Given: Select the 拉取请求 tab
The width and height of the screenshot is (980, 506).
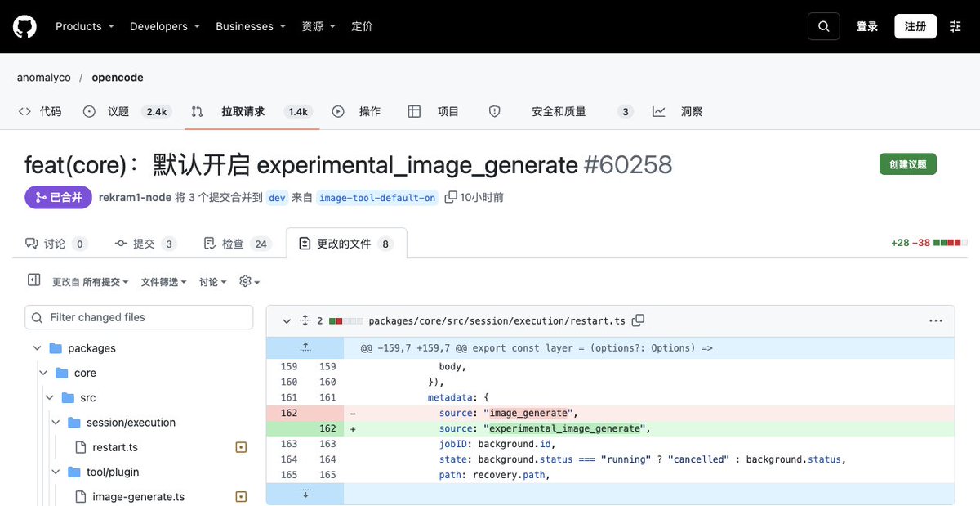Looking at the screenshot, I should coord(251,111).
